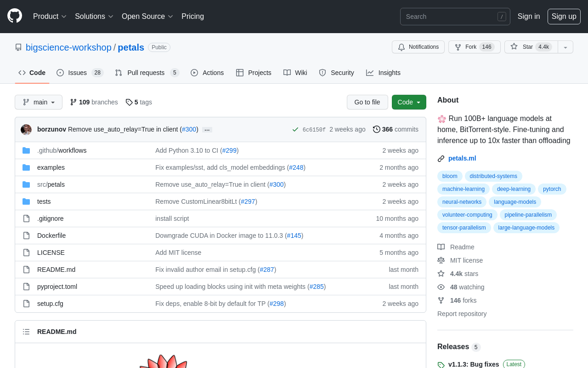Open the Wiki tab
The width and height of the screenshot is (588, 368).
[x=295, y=73]
